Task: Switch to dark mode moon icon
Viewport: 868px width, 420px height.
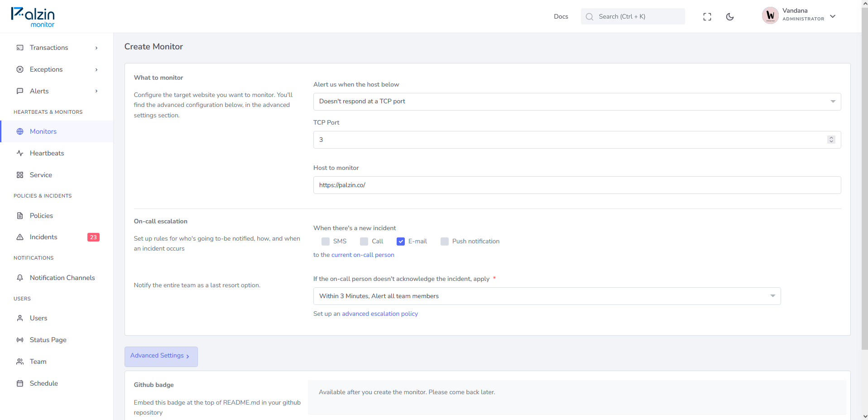Action: tap(730, 17)
